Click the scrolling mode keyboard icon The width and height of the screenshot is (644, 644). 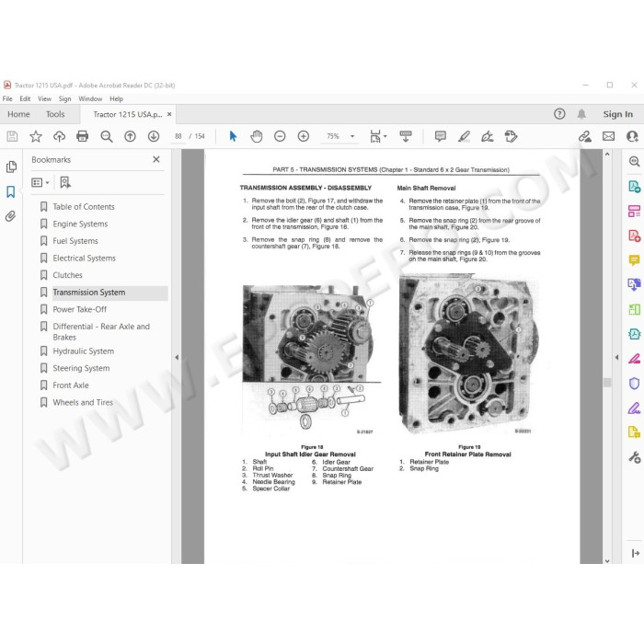pyautogui.click(x=406, y=136)
